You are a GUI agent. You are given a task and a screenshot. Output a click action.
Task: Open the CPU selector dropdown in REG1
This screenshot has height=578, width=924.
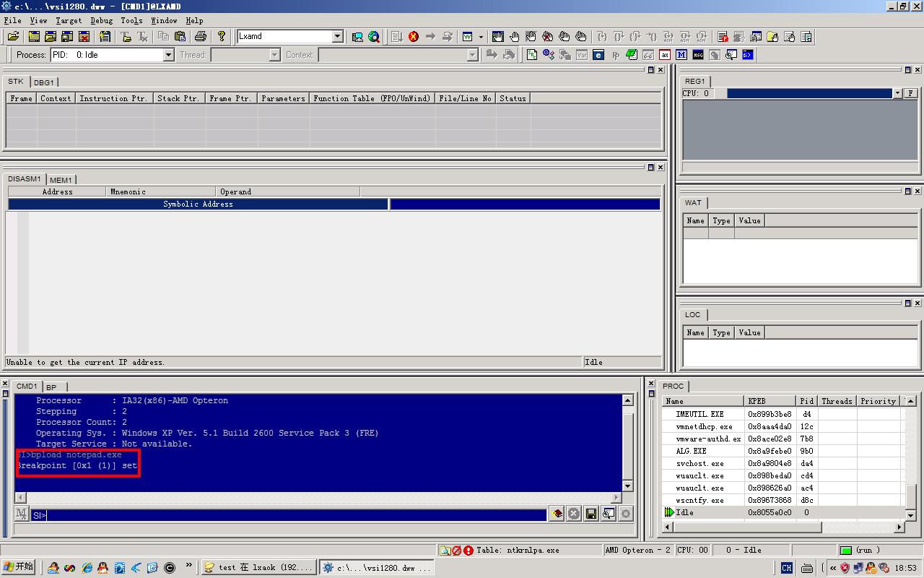[x=897, y=93]
